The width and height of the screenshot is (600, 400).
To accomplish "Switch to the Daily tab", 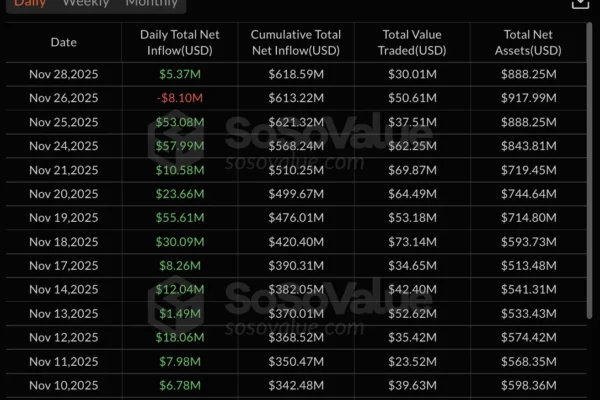I will point(30,4).
